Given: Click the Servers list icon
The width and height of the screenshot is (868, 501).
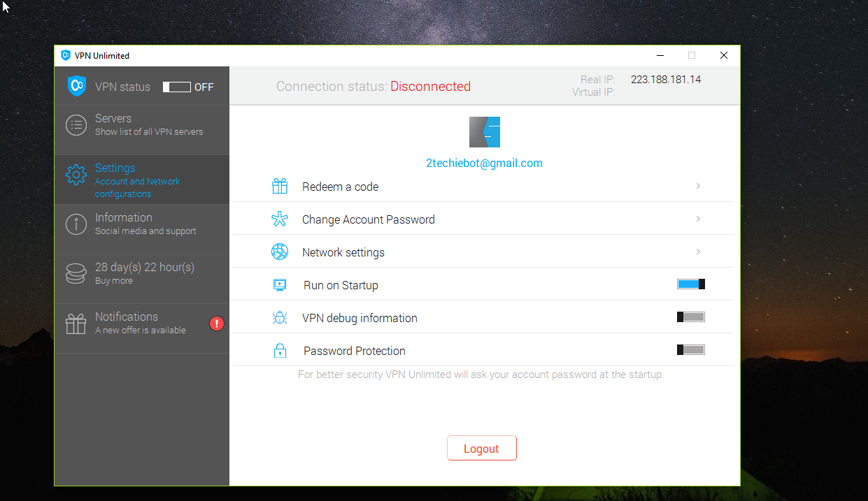Looking at the screenshot, I should tap(76, 125).
